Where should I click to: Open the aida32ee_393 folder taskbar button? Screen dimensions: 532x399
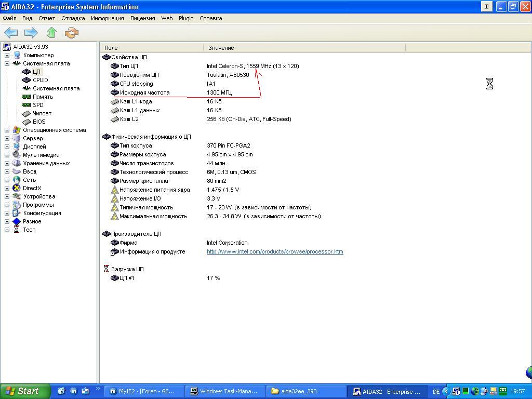(x=307, y=392)
